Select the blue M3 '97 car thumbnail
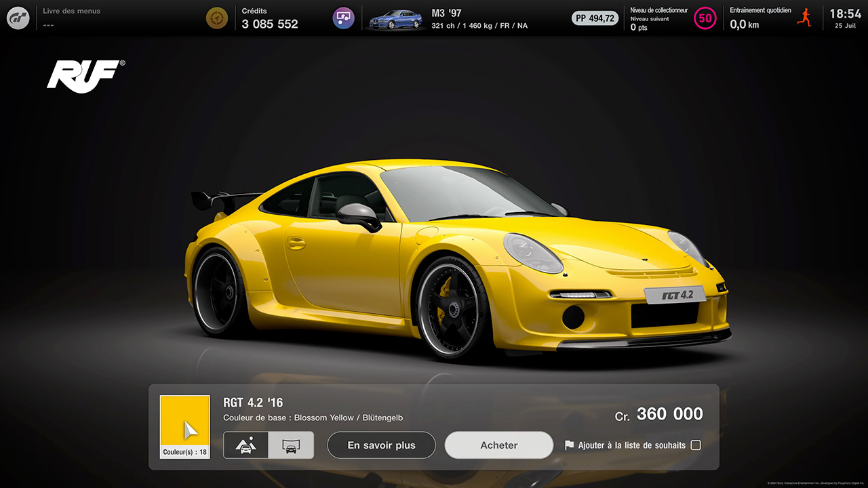 click(x=395, y=20)
